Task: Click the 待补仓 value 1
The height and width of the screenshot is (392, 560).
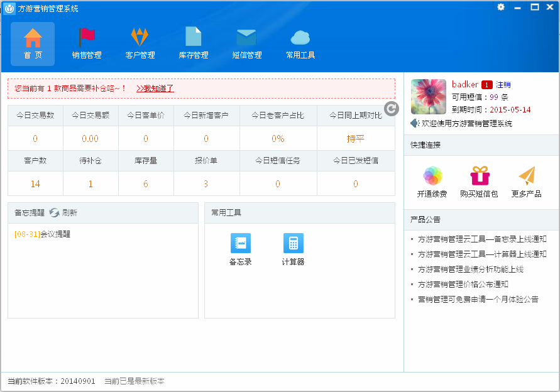Action: tap(91, 184)
